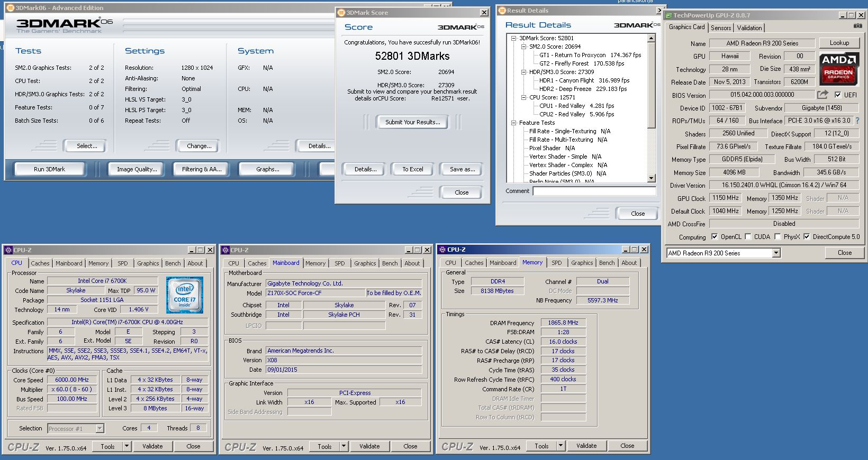The image size is (868, 460).
Task: Click the AMD Radeon Graphics logo
Action: coord(839,69)
